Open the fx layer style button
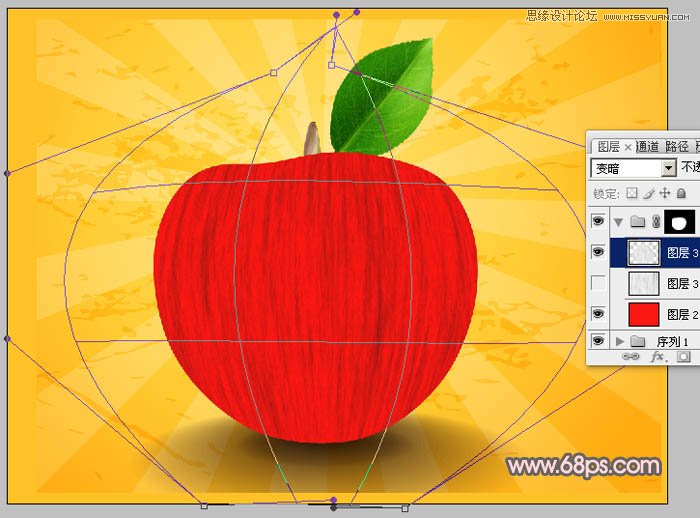The width and height of the screenshot is (700, 518). coord(659,356)
